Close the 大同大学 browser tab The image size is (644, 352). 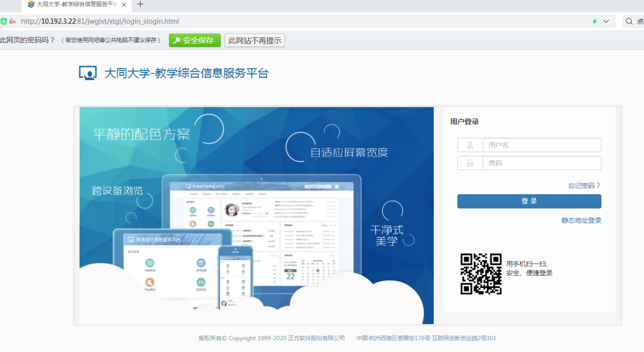point(124,5)
